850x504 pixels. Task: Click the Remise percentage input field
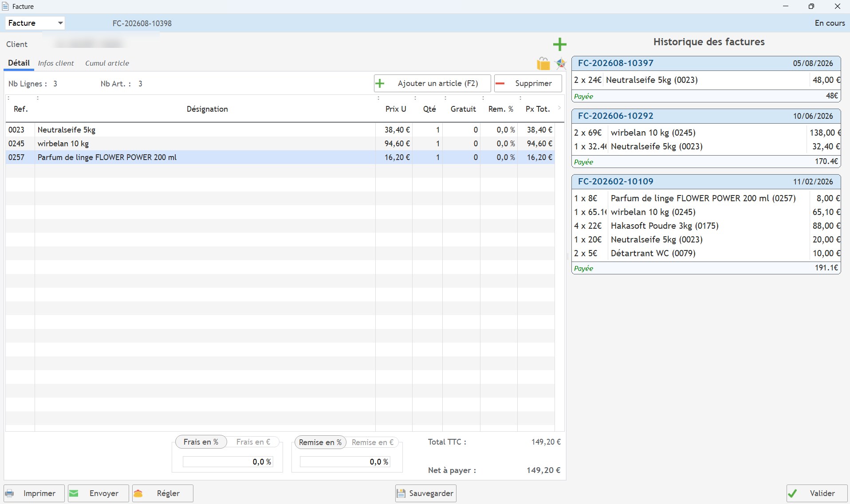tap(345, 462)
